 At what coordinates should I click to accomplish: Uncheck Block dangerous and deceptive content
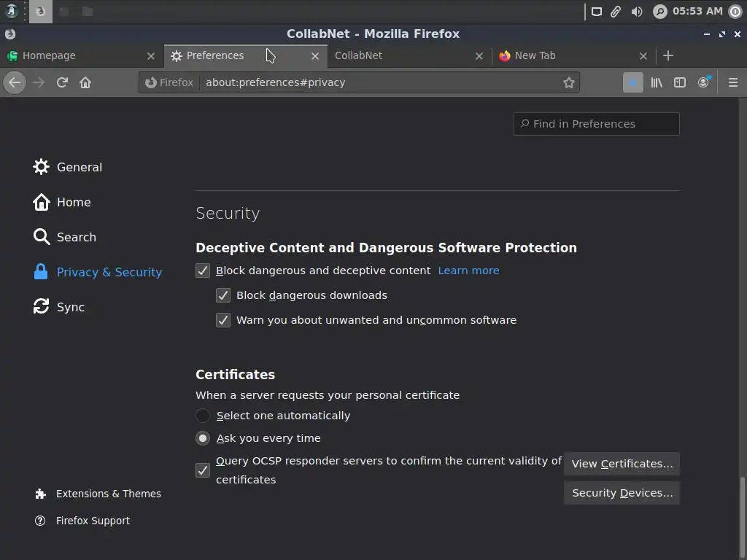(x=203, y=271)
